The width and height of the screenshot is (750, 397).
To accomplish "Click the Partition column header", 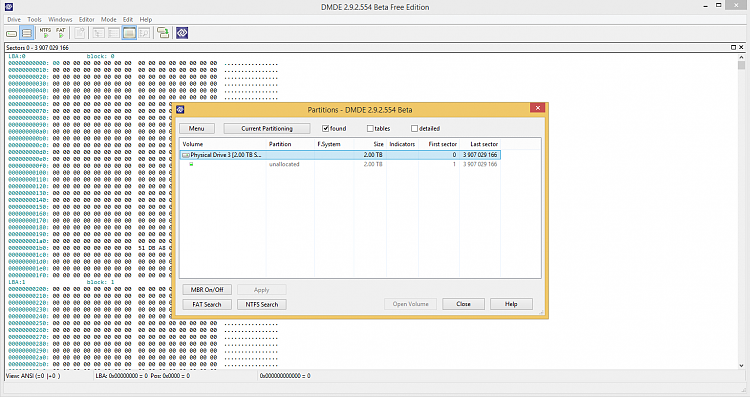I will pyautogui.click(x=290, y=144).
